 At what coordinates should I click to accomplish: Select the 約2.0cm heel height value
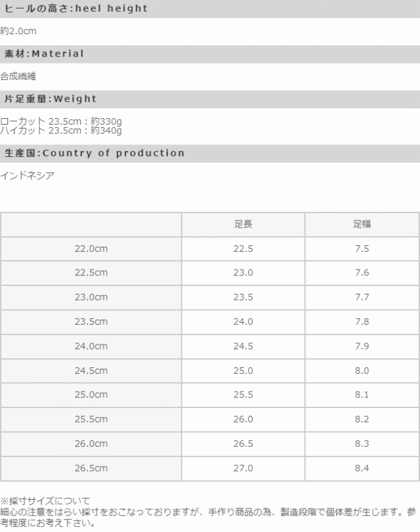point(18,31)
